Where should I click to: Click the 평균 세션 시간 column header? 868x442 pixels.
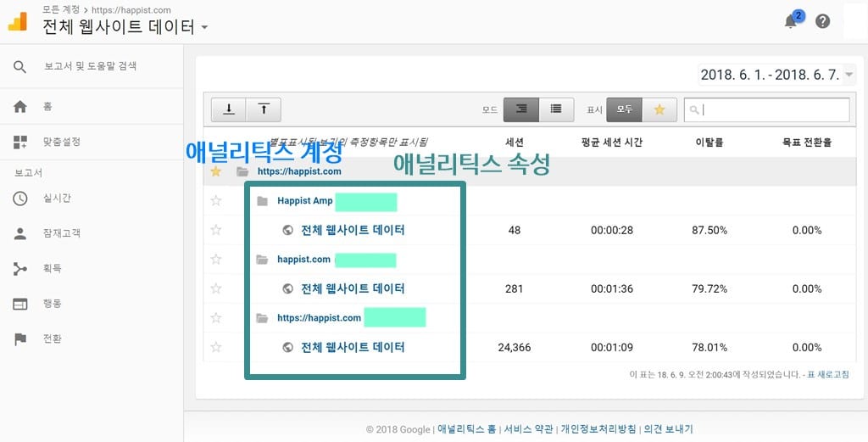pyautogui.click(x=612, y=143)
